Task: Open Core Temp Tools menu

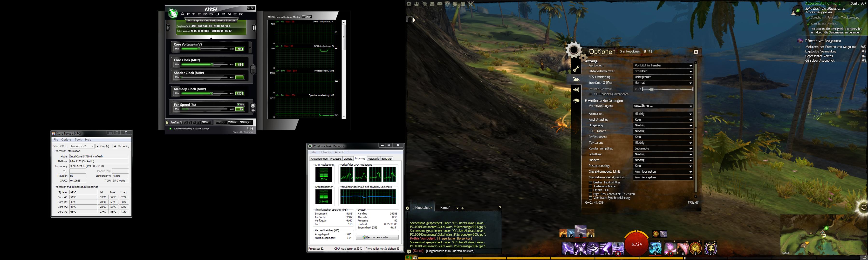Action: (78, 140)
